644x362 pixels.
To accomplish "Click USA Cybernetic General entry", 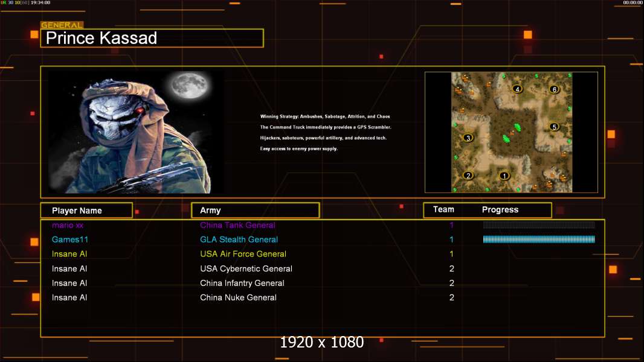I will [x=246, y=268].
